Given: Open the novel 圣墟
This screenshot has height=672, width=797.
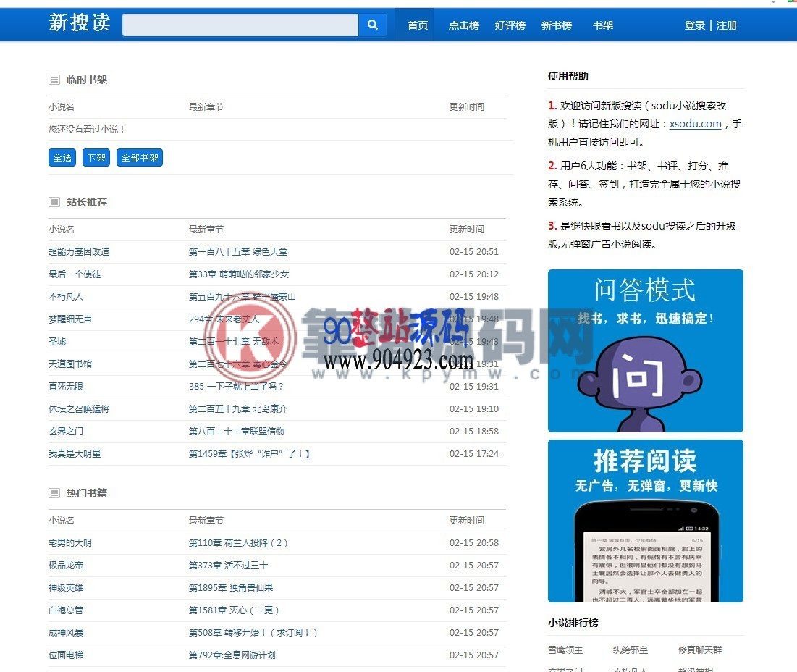Looking at the screenshot, I should pos(57,342).
